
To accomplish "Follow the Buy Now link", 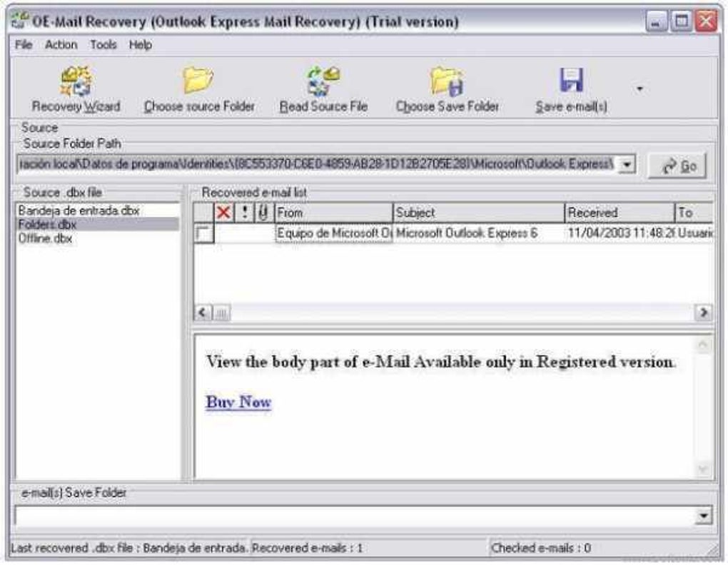I will (x=238, y=402).
